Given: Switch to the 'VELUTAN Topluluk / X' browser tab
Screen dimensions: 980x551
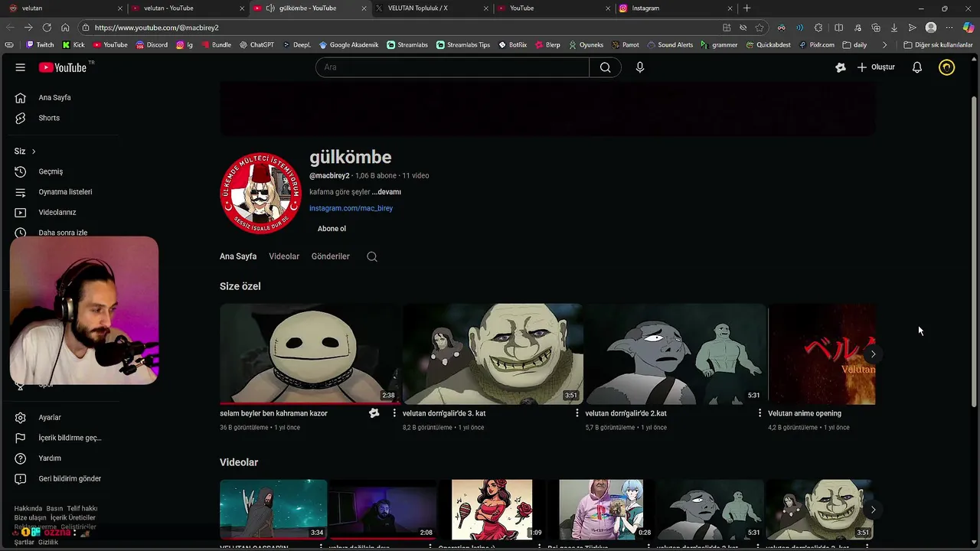Looking at the screenshot, I should pyautogui.click(x=430, y=8).
